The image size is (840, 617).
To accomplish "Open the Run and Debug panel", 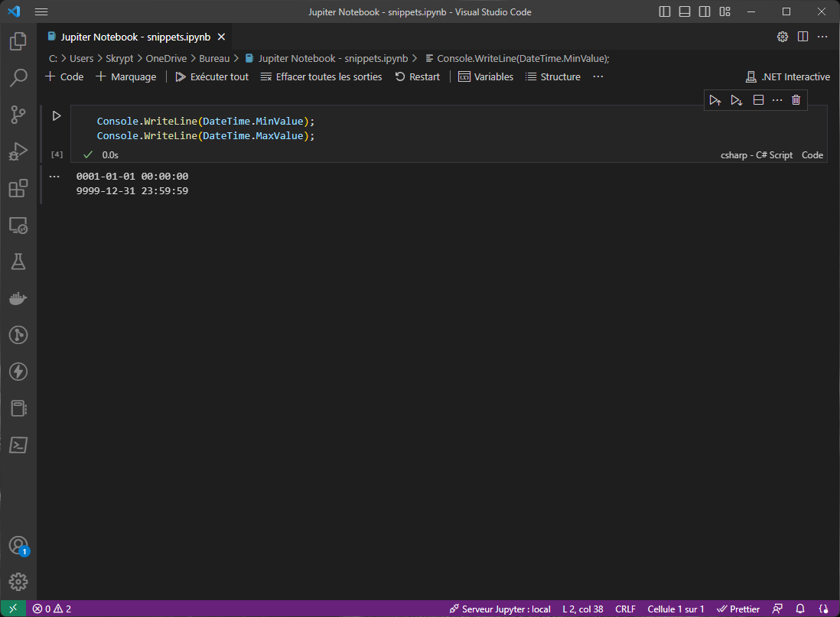I will coord(18,151).
